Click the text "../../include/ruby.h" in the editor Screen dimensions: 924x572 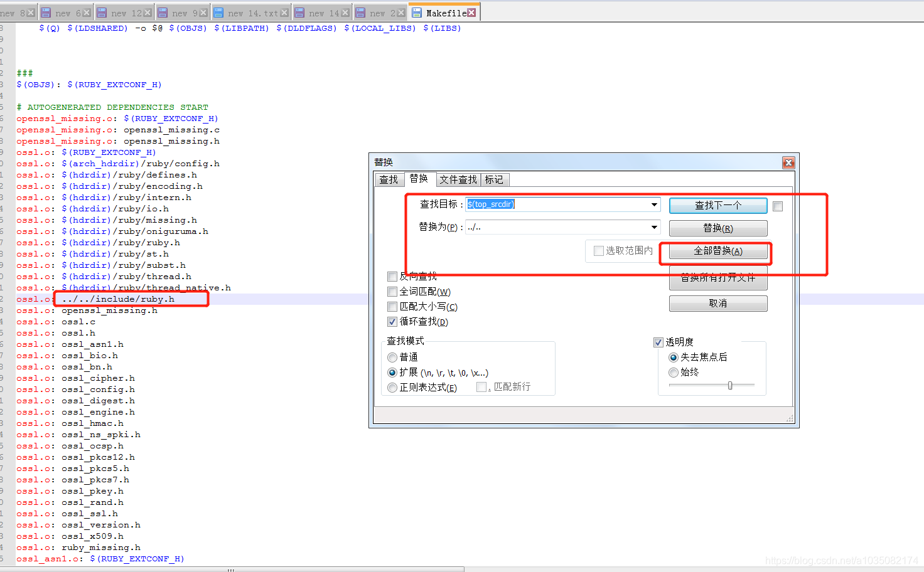[x=118, y=299]
